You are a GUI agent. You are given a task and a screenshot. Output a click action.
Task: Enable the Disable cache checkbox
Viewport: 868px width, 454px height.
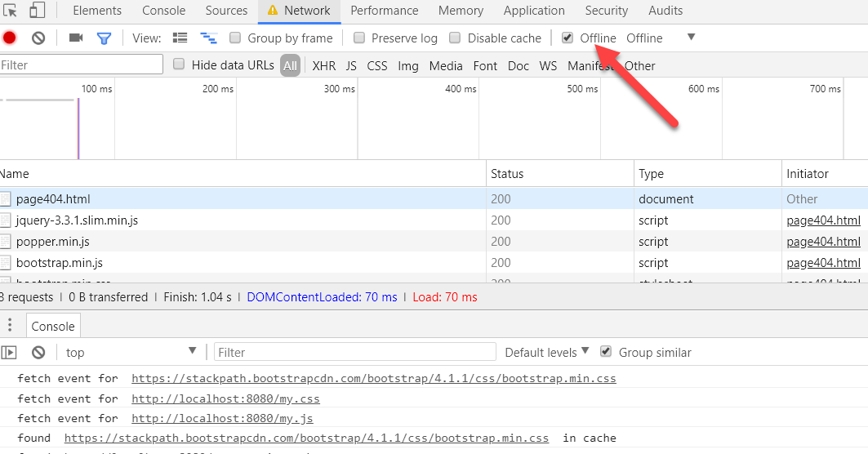pyautogui.click(x=455, y=38)
